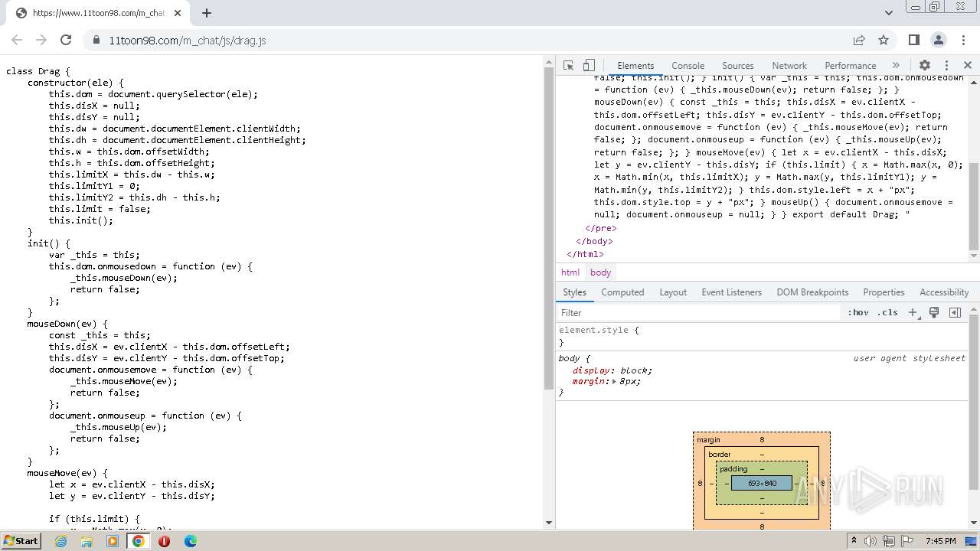Open the Chrome taskbar icon
This screenshot has width=980, height=551.
(139, 541)
